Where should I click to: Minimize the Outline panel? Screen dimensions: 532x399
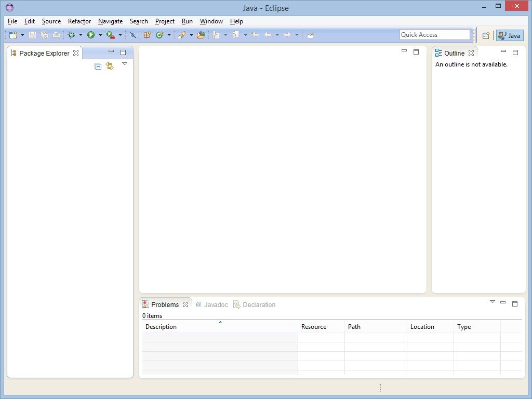[503, 51]
